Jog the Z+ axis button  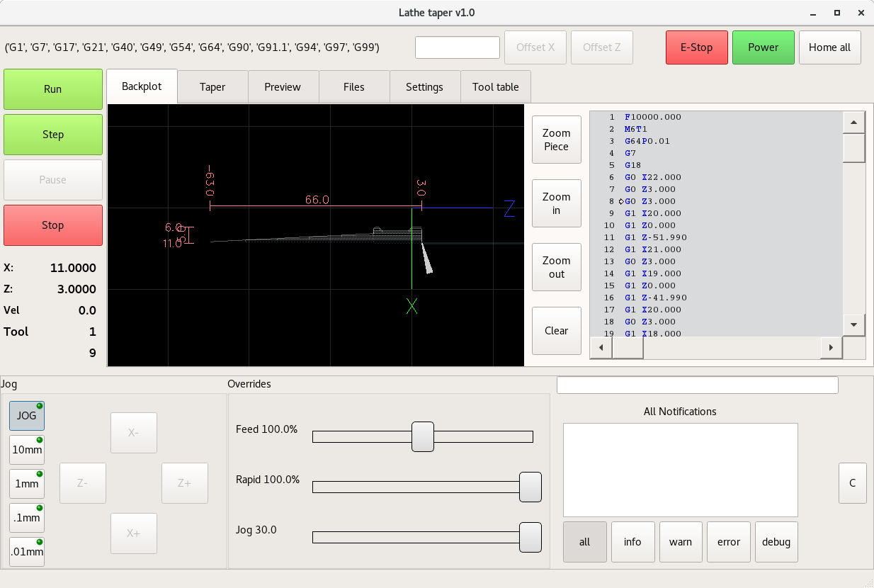point(185,483)
